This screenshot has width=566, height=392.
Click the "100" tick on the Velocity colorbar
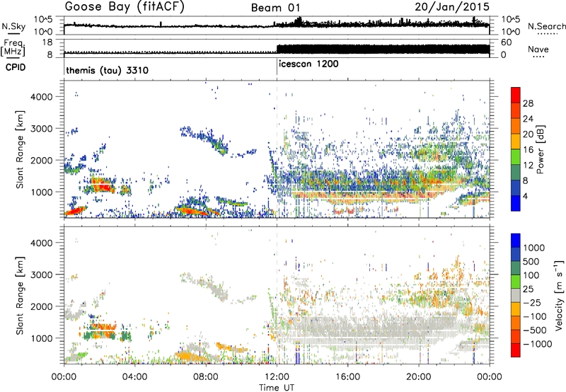531,275
